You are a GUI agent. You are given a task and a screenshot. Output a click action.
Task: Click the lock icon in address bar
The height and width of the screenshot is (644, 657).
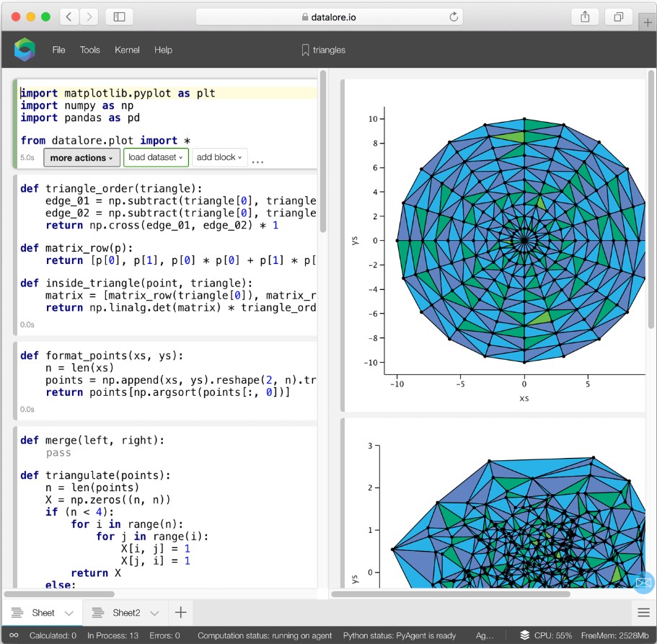[304, 17]
